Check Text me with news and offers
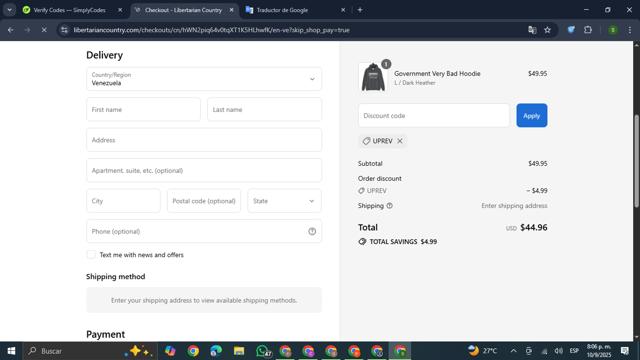This screenshot has height=360, width=640. (91, 255)
